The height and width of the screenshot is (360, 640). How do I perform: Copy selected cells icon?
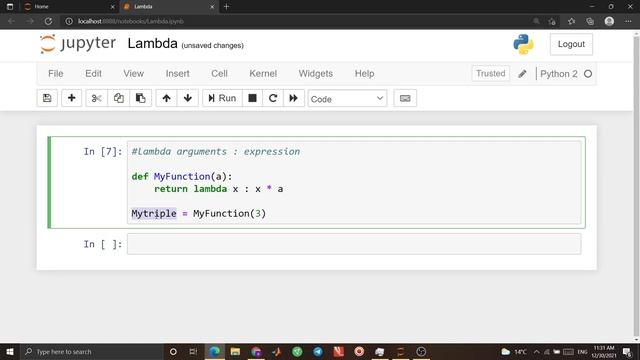pyautogui.click(x=119, y=98)
